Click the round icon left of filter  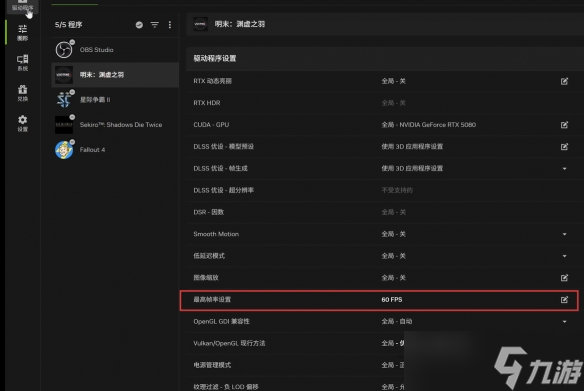click(x=139, y=25)
